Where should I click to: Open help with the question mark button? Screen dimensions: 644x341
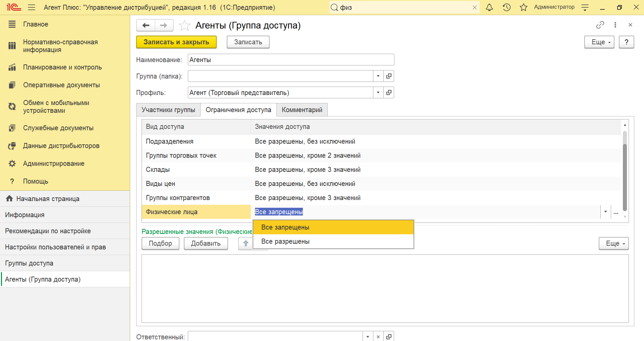pos(626,42)
